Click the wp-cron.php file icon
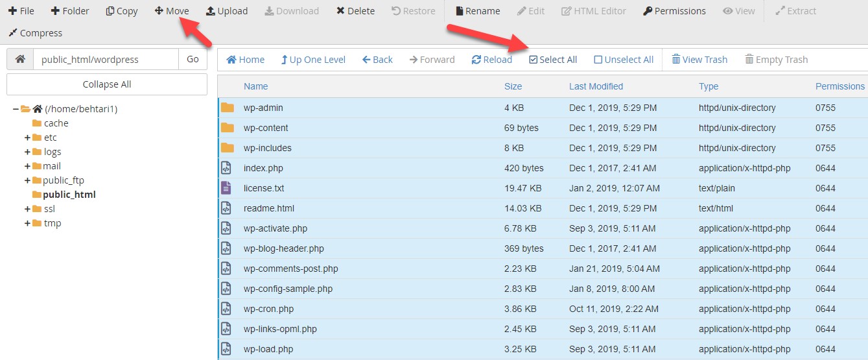The image size is (868, 360). (226, 309)
